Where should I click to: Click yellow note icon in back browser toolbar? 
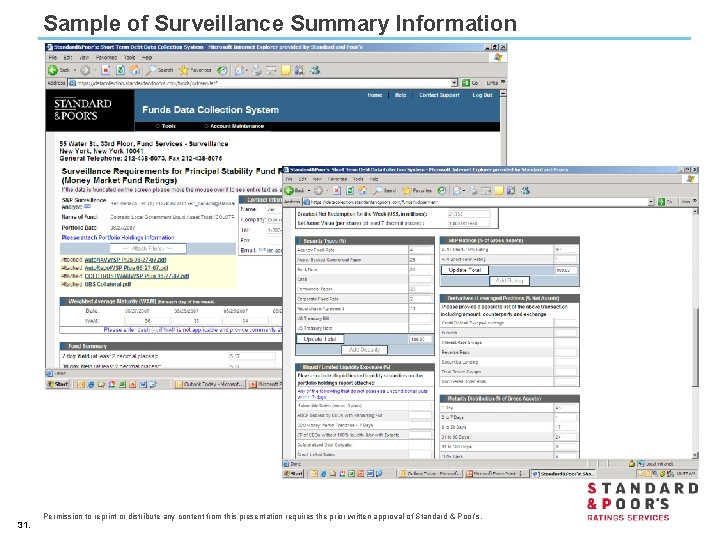pyautogui.click(x=286, y=70)
